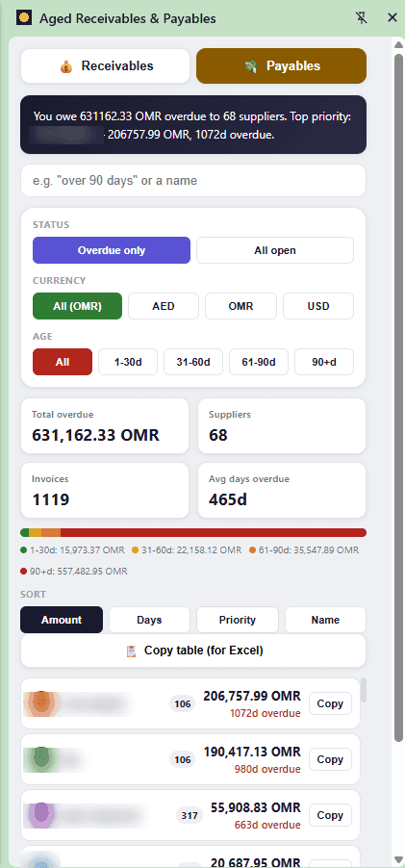The width and height of the screenshot is (405, 868).
Task: Click the 90+d: 557,482.95 OMR legend
Action: pos(74,571)
